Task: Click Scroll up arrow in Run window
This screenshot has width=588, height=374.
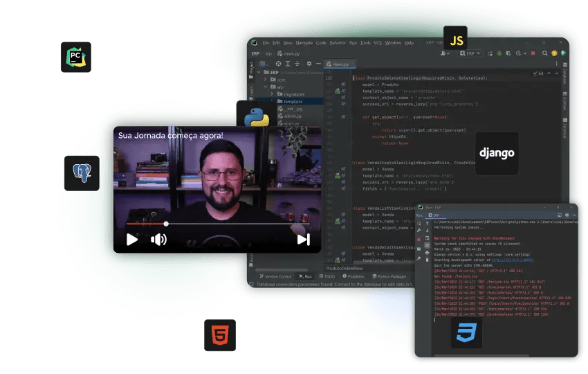Action: pyautogui.click(x=427, y=224)
